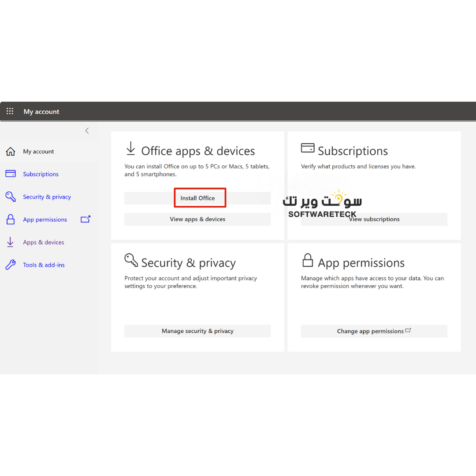Click the Apps & devices download icon in sidebar
Viewport: 476px width, 476px height.
pyautogui.click(x=10, y=242)
